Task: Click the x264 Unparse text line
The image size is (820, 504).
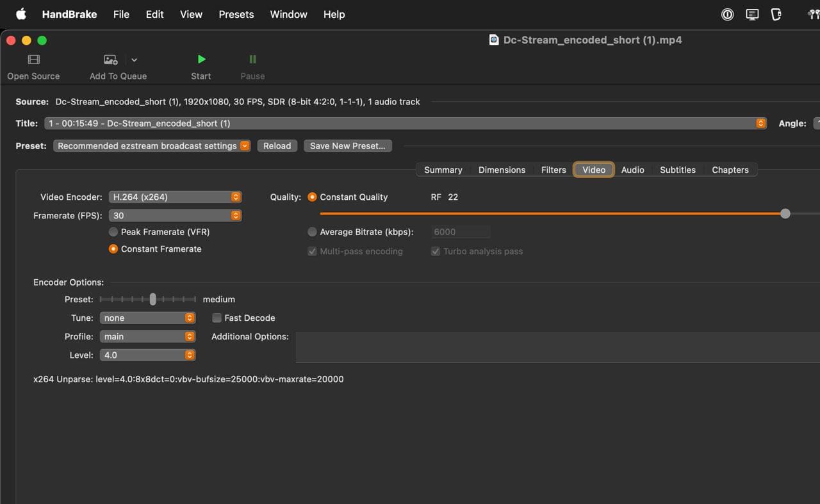Action: point(188,379)
